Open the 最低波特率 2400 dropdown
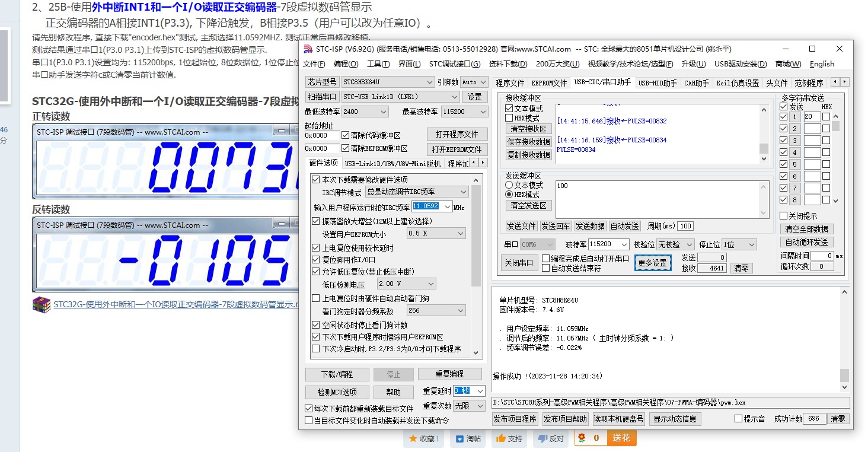Image resolution: width=868 pixels, height=452 pixels. pos(365,112)
